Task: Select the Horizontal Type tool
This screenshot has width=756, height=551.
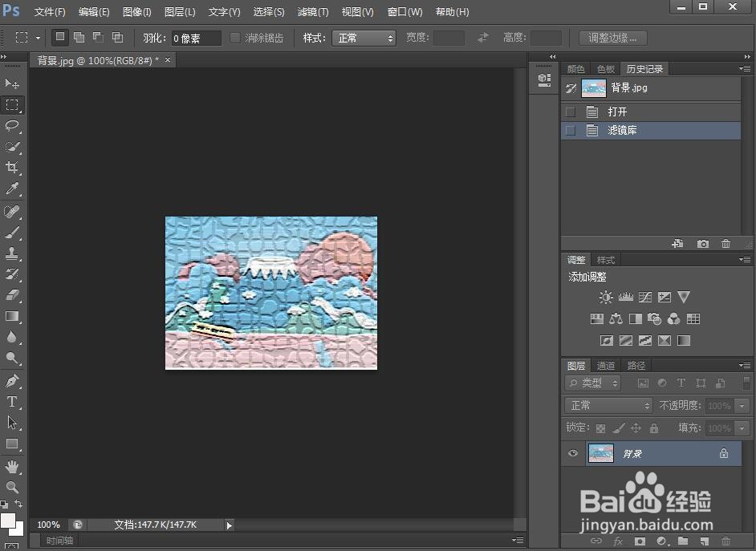Action: pyautogui.click(x=12, y=402)
